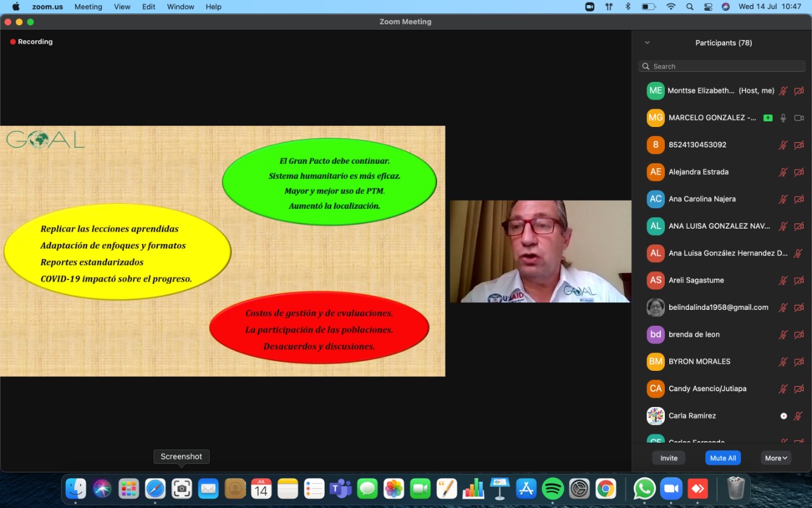This screenshot has height=508, width=812.
Task: Click the Invite button
Action: coord(669,458)
